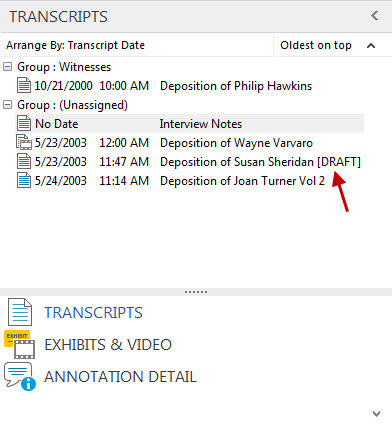Switch to the Annotation Detail pane
Screen dimensions: 392x432
click(120, 377)
